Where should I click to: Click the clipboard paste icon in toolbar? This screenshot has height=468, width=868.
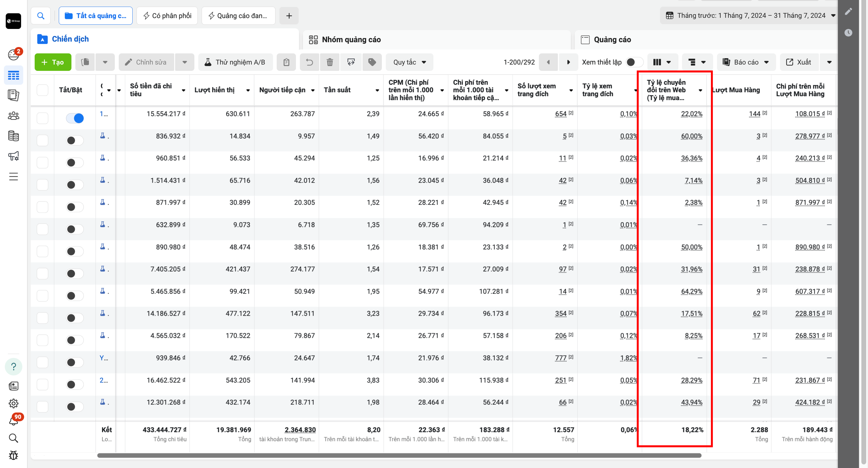286,62
